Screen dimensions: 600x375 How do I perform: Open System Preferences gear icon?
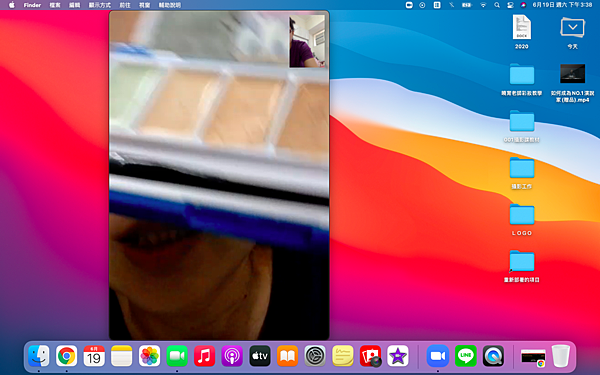pos(315,356)
